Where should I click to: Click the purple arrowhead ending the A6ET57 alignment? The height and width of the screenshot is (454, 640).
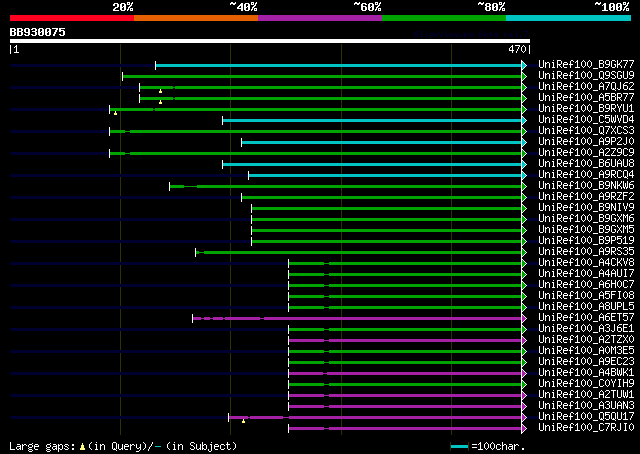click(524, 318)
